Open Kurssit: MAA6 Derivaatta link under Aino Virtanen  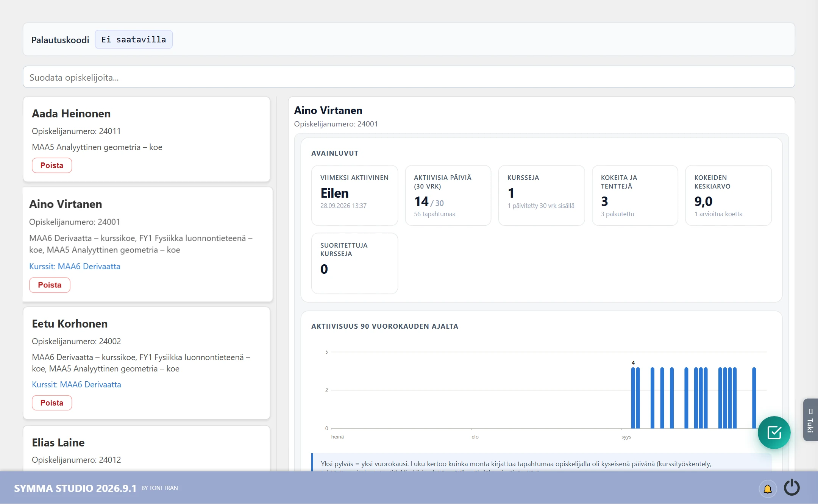(75, 267)
